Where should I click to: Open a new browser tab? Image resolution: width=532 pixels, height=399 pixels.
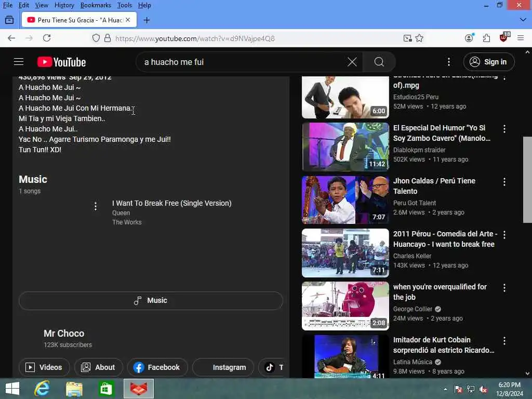click(147, 20)
